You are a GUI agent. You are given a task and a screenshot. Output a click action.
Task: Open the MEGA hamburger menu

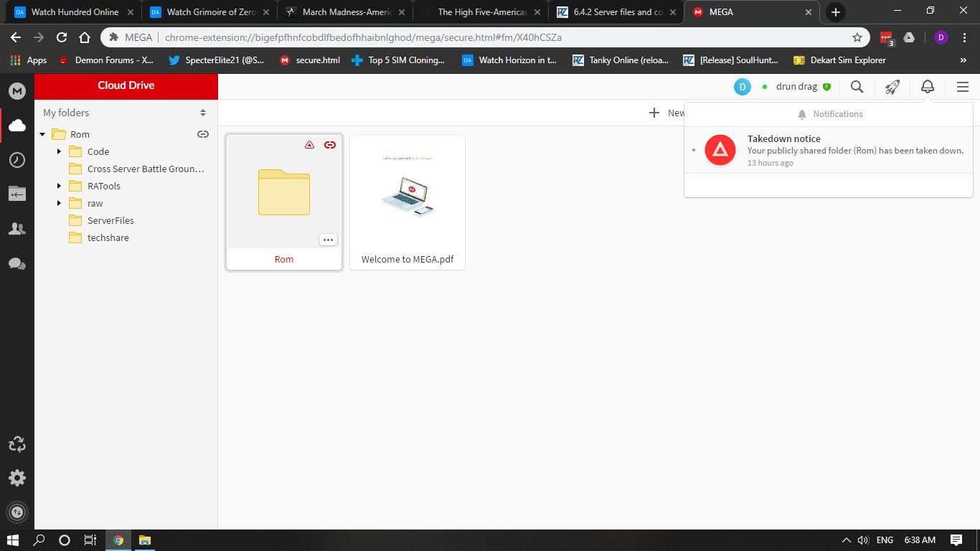click(x=963, y=87)
